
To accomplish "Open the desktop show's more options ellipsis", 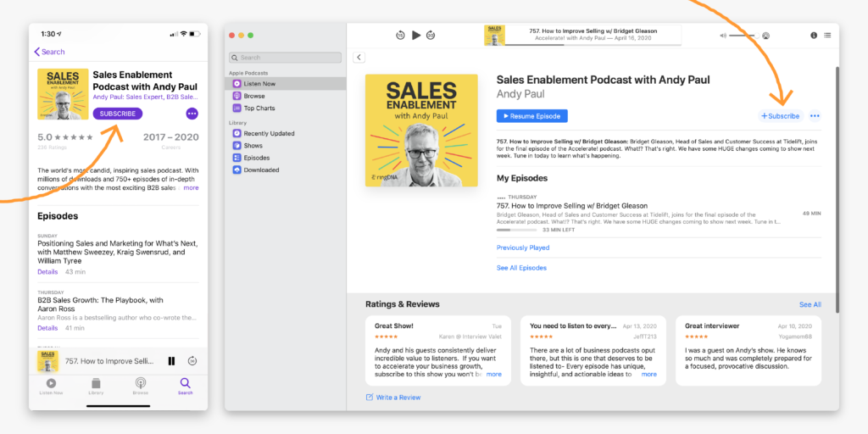I will point(815,116).
